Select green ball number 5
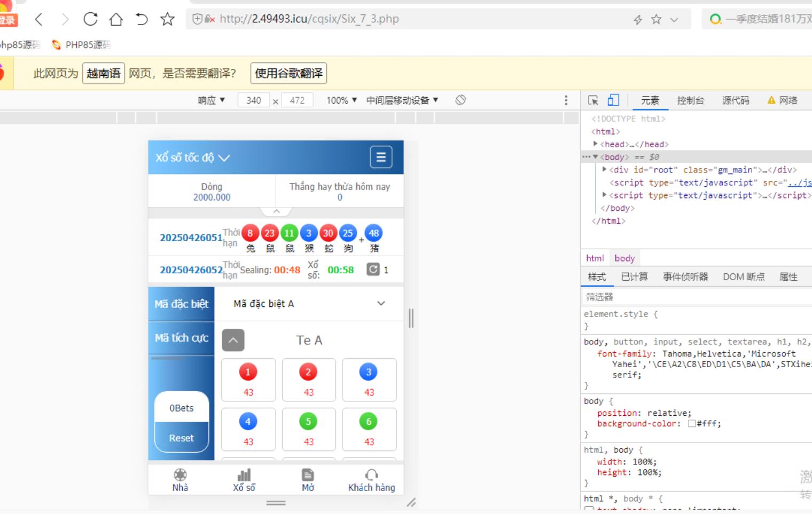 308,422
